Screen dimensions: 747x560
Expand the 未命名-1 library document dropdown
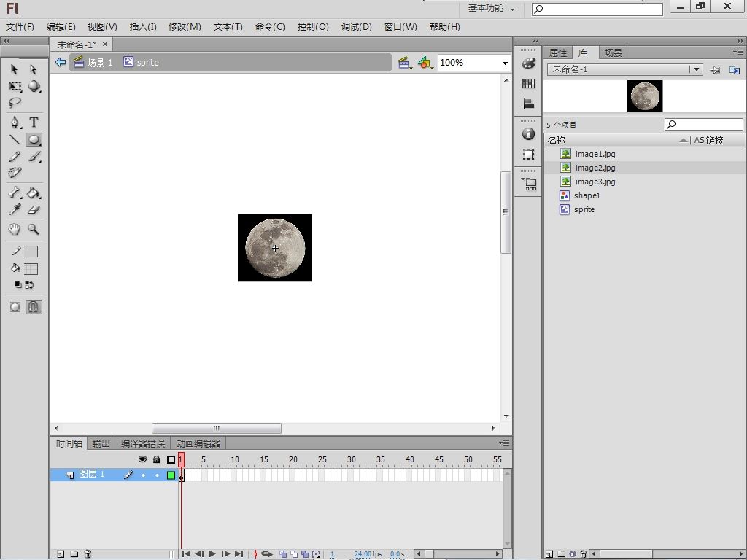click(697, 69)
